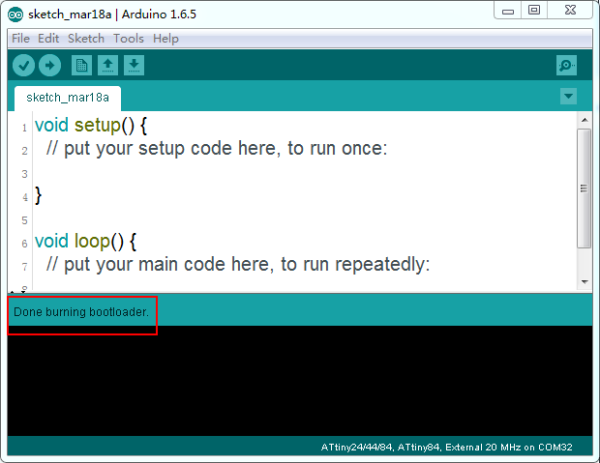Maximize the Arduino window
The image size is (600, 463).
pos(534,10)
